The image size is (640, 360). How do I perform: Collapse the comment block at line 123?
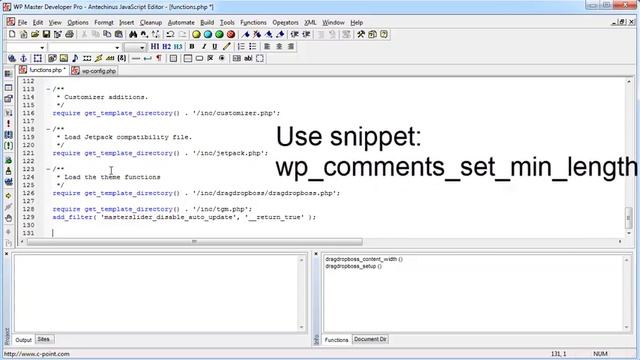click(48, 169)
